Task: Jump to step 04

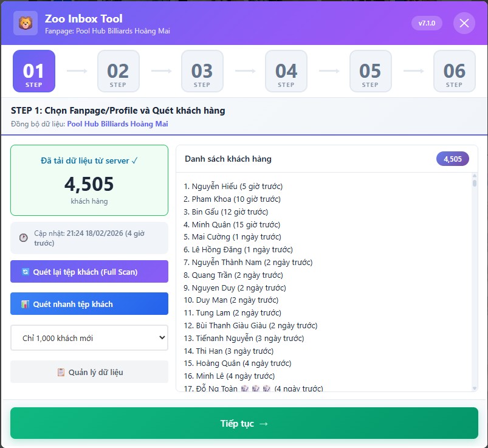Action: pyautogui.click(x=286, y=71)
